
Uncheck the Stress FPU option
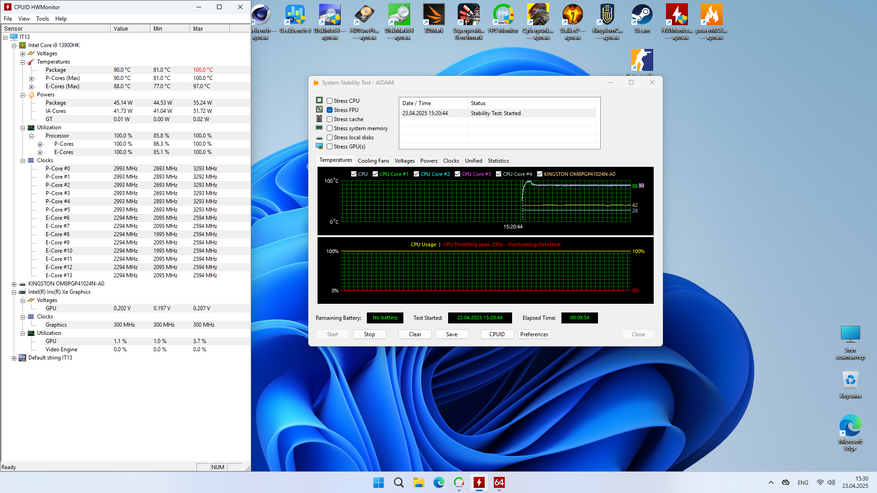330,110
